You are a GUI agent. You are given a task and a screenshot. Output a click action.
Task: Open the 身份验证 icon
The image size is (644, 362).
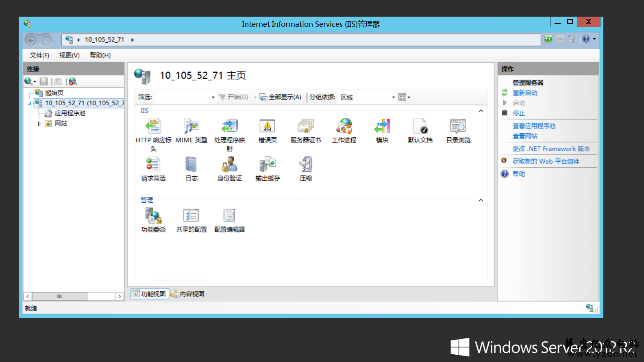click(229, 165)
